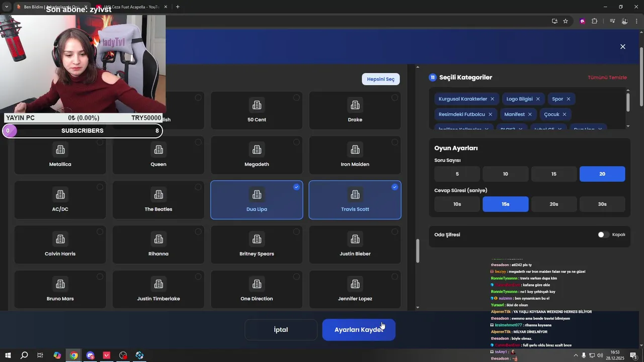This screenshot has width=644, height=362.
Task: Click the One Direction card icon
Action: tap(257, 284)
